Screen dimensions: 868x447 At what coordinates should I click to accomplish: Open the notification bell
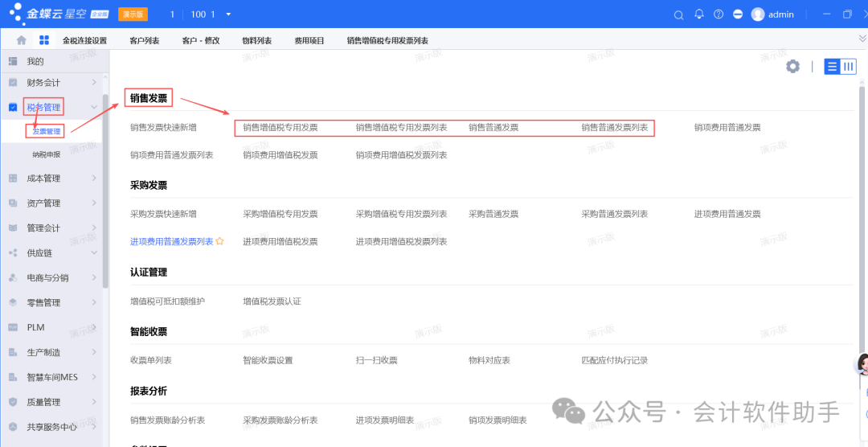pyautogui.click(x=698, y=14)
